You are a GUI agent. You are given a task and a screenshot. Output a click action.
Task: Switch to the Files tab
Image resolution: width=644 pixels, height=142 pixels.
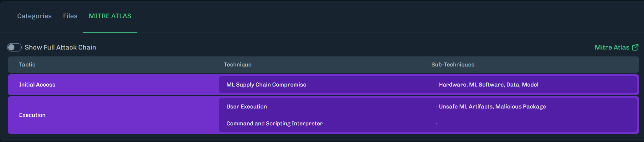click(70, 16)
